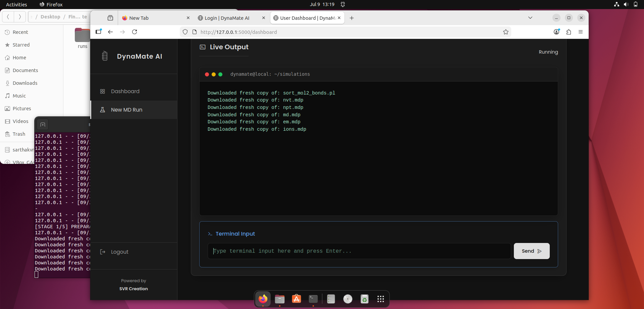Switch to the New Tab tab

coord(155,18)
